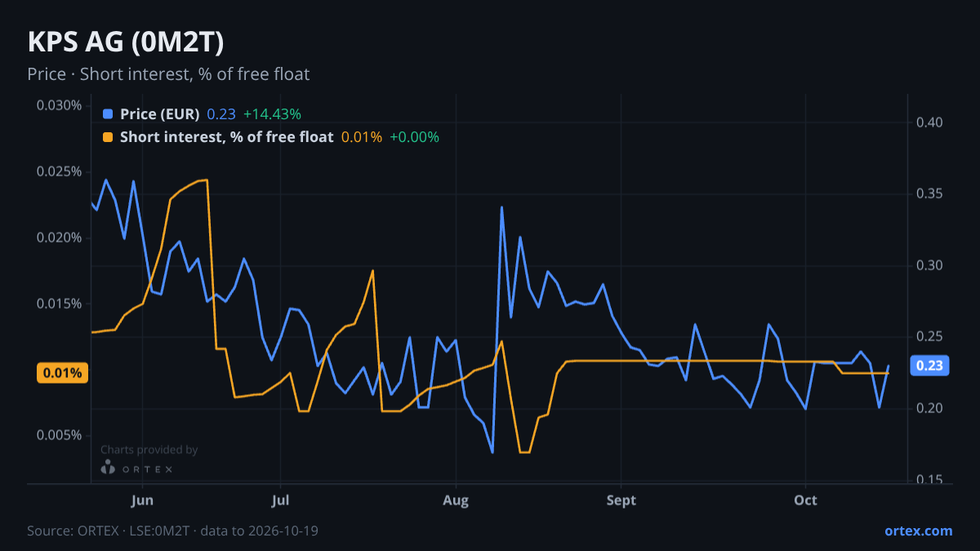Click the orange Short interest legend swatch
This screenshot has height=551, width=980.
(108, 137)
